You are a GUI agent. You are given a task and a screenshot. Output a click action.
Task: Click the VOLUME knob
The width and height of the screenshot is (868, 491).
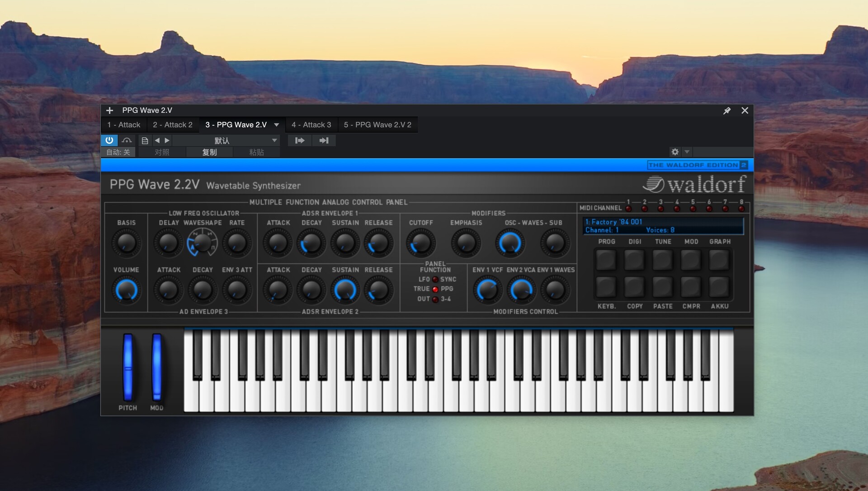[x=126, y=290]
